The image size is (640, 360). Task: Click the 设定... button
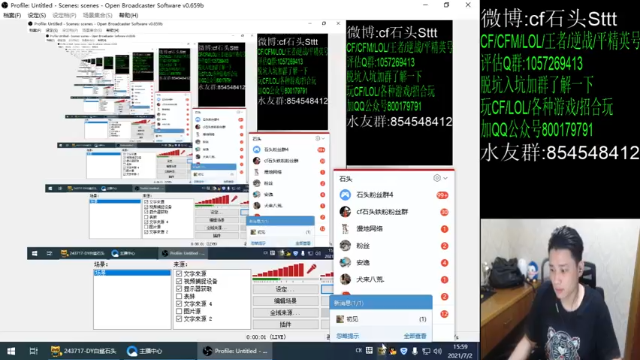click(285, 289)
